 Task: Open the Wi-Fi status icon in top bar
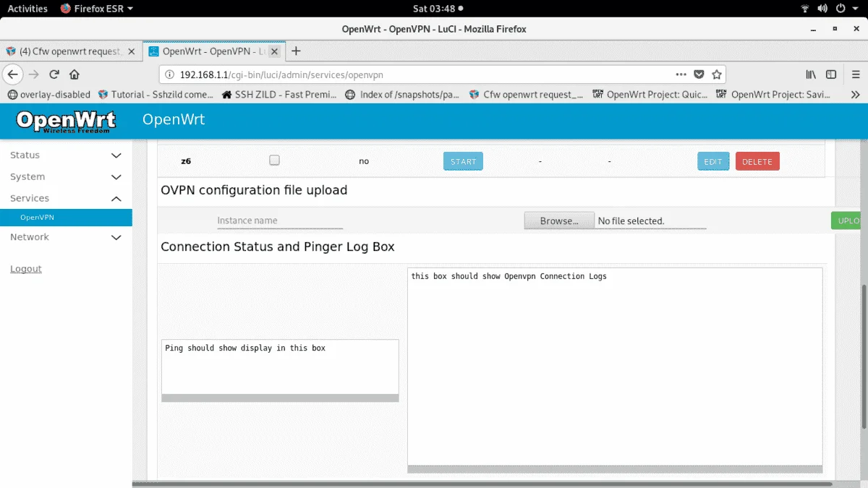(805, 9)
